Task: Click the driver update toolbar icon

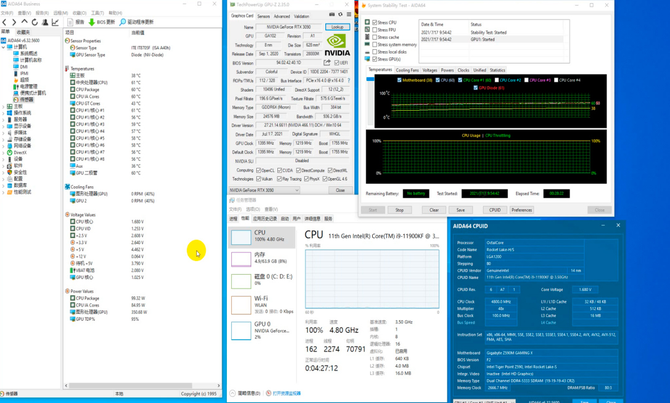Action: click(x=123, y=22)
